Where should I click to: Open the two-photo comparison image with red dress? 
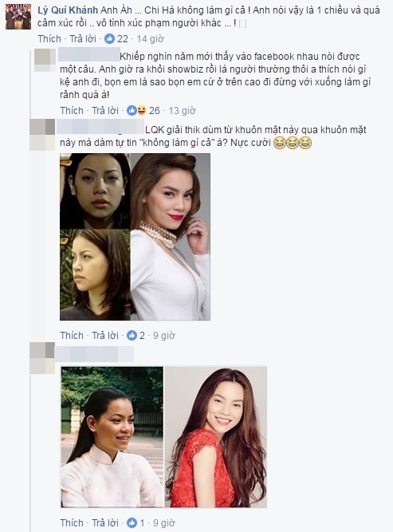[163, 437]
